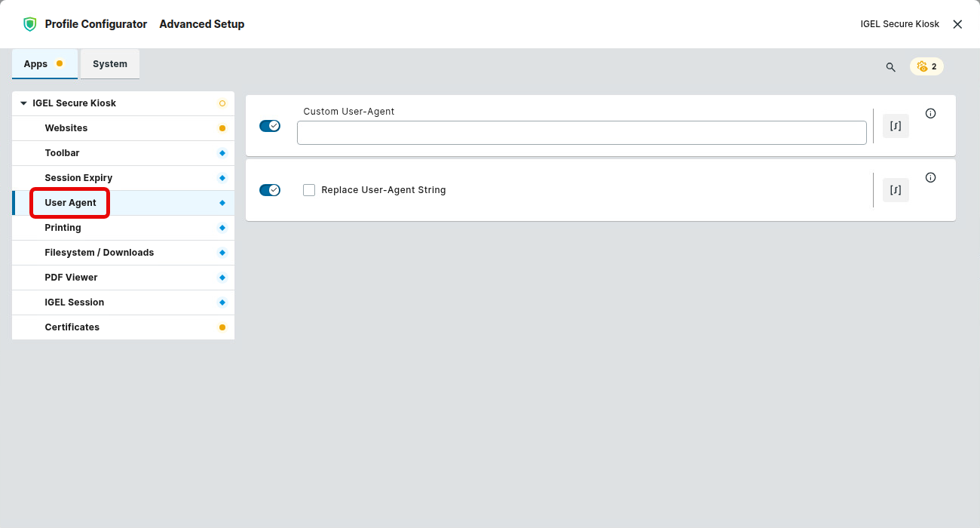This screenshot has width=980, height=528.
Task: Open the Websites settings page
Action: (x=66, y=128)
